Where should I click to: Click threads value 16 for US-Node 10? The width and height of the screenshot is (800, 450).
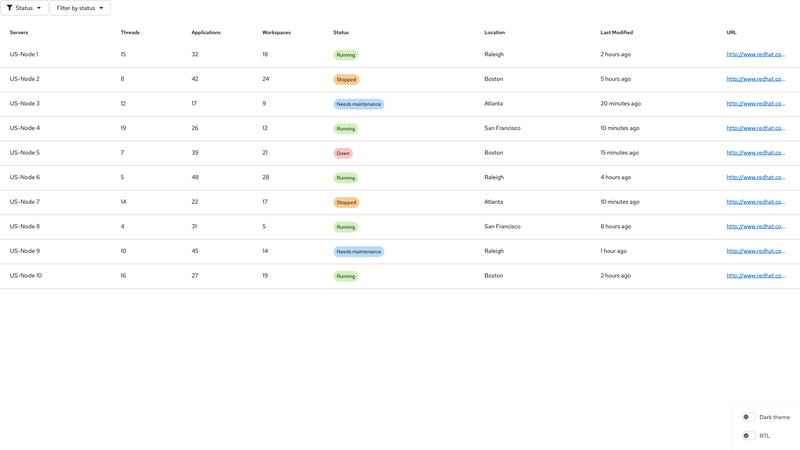pyautogui.click(x=123, y=276)
